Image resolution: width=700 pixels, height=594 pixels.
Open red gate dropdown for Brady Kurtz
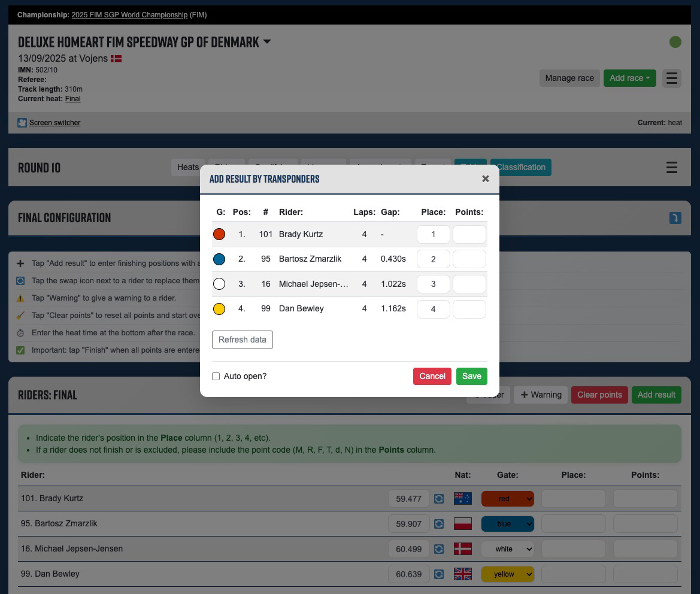[x=507, y=498]
